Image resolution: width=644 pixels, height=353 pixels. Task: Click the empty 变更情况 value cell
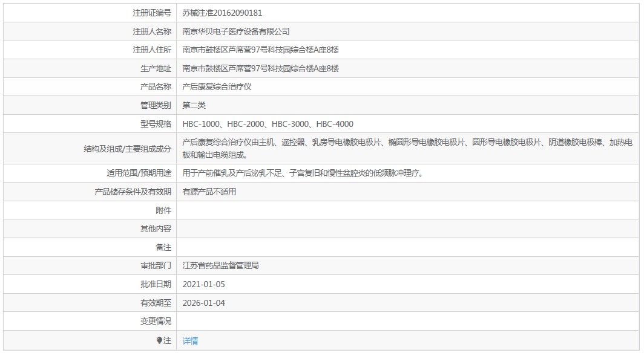pos(407,321)
